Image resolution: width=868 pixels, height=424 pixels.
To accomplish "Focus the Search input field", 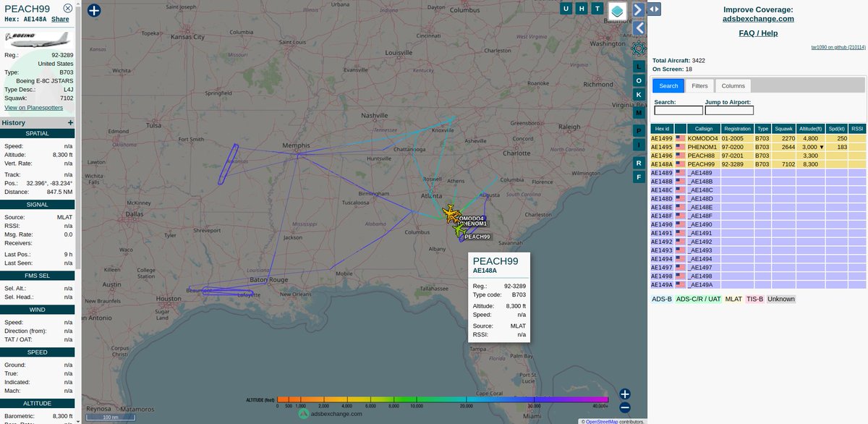I will (x=678, y=111).
